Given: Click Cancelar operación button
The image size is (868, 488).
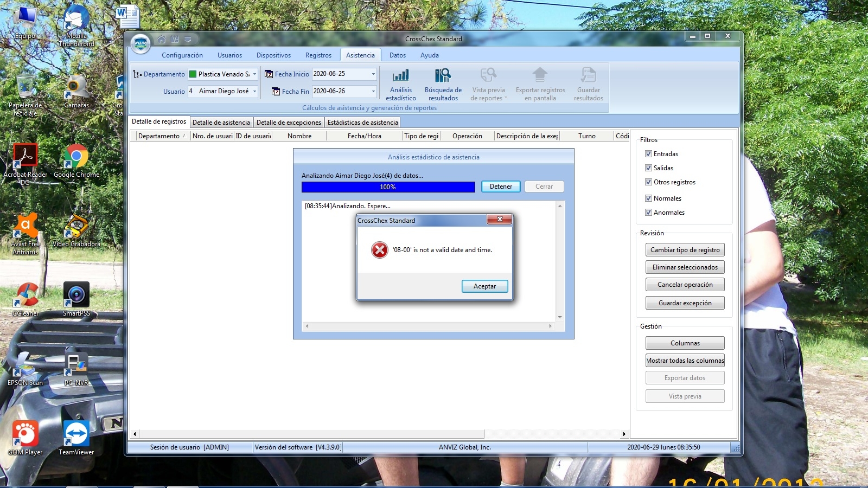Looking at the screenshot, I should tap(685, 285).
